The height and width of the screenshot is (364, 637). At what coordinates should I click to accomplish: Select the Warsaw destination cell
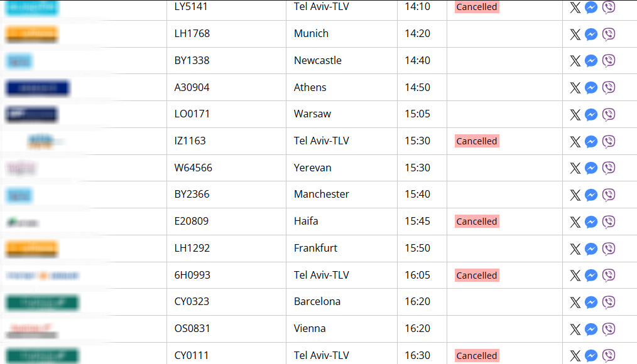[x=342, y=114]
